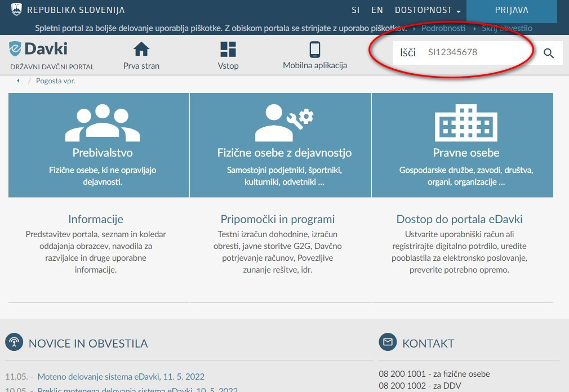This screenshot has width=569, height=392.
Task: Click the Gospodarske družbe tile description
Action: click(466, 176)
